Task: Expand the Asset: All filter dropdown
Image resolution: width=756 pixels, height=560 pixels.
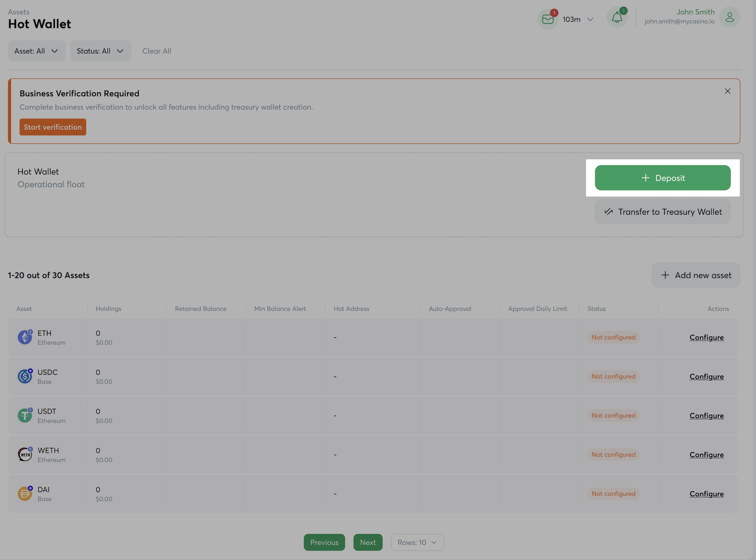Action: [37, 51]
